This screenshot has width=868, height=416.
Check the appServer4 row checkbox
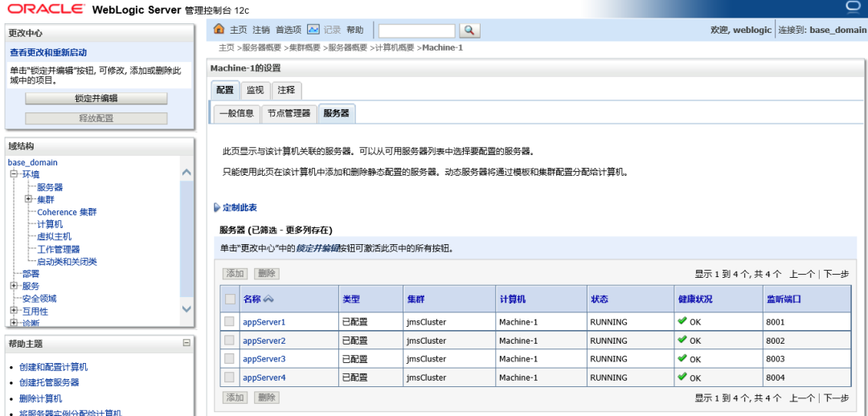click(x=228, y=377)
